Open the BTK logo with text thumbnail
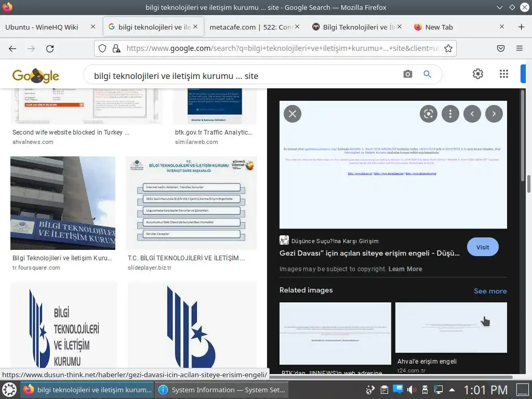The width and height of the screenshot is (532, 399). [64, 325]
